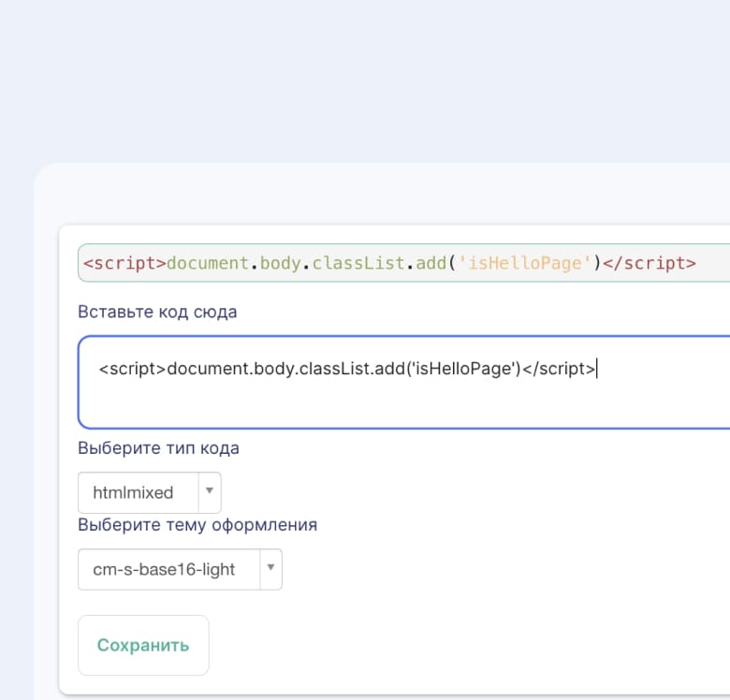Screen dimensions: 730x700
Task: Click the classList token in preview
Action: pos(358,263)
